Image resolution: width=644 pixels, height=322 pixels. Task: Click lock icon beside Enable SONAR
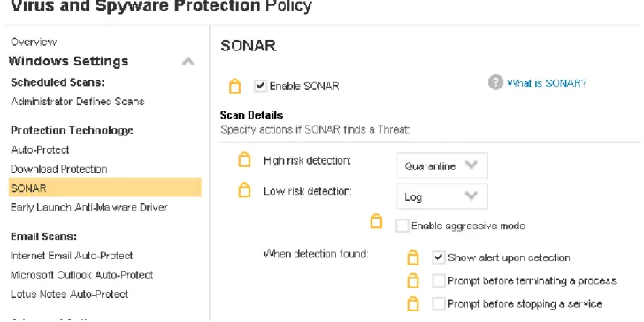click(234, 87)
